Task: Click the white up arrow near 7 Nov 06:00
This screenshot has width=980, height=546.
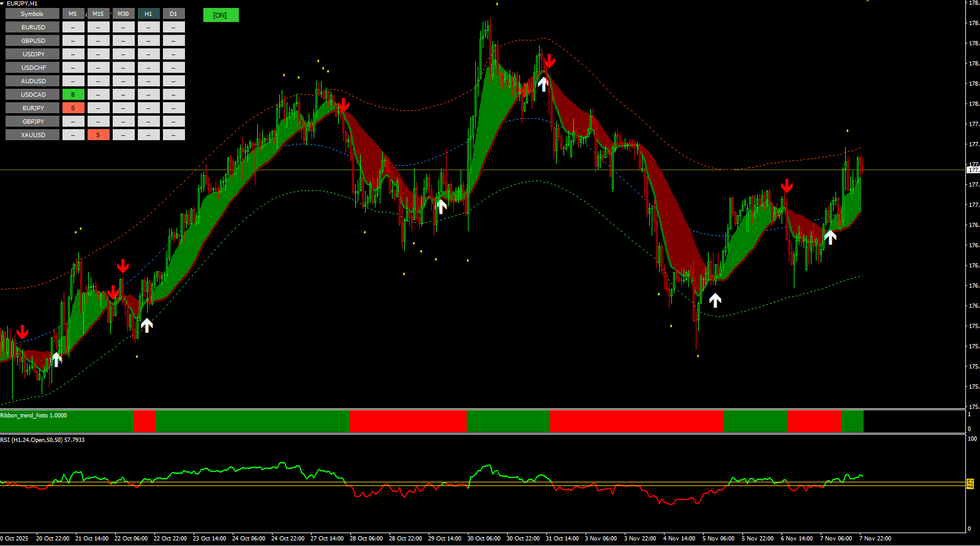Action: (x=830, y=236)
